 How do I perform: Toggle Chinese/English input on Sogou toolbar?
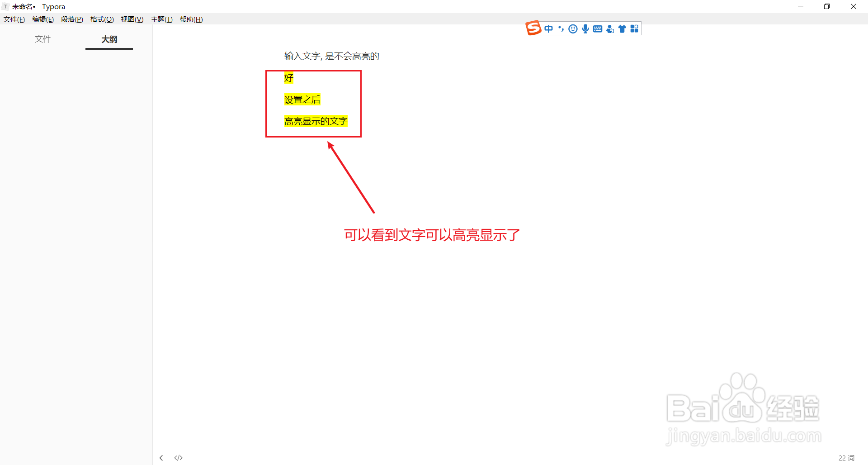pos(548,28)
